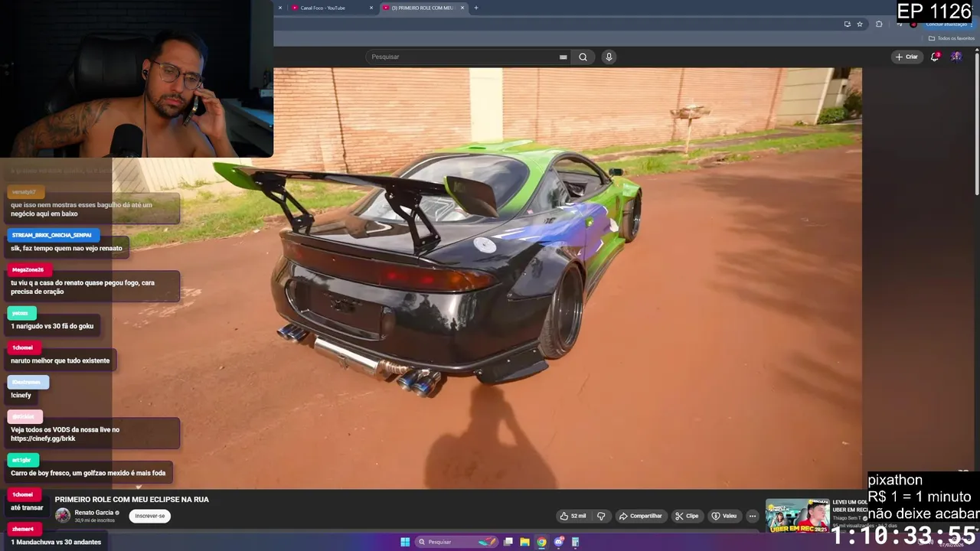This screenshot has height=551, width=980.
Task: Open File Explorer from the taskbar
Action: tap(524, 542)
